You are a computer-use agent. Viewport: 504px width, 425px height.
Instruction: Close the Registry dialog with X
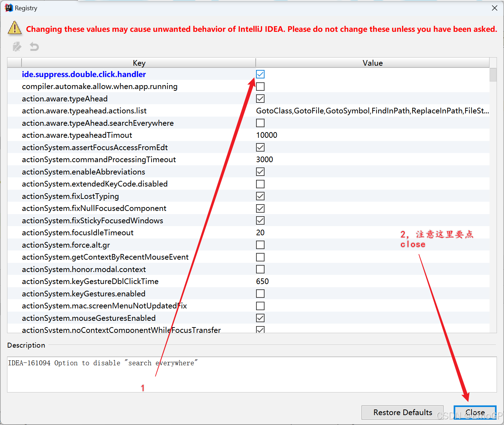pos(494,8)
